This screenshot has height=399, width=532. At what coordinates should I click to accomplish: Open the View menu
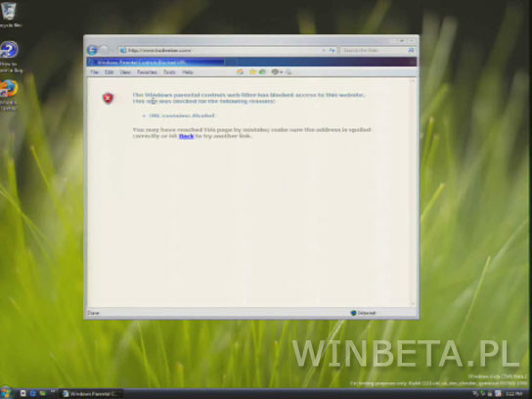125,72
